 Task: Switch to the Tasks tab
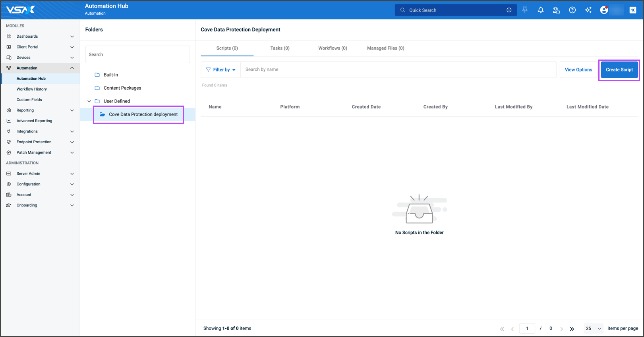pyautogui.click(x=280, y=48)
